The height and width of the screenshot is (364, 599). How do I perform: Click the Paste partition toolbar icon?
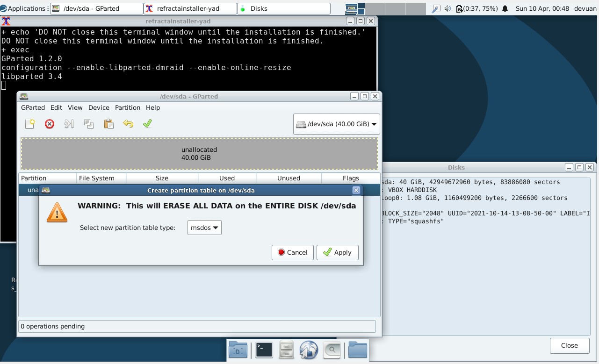108,124
